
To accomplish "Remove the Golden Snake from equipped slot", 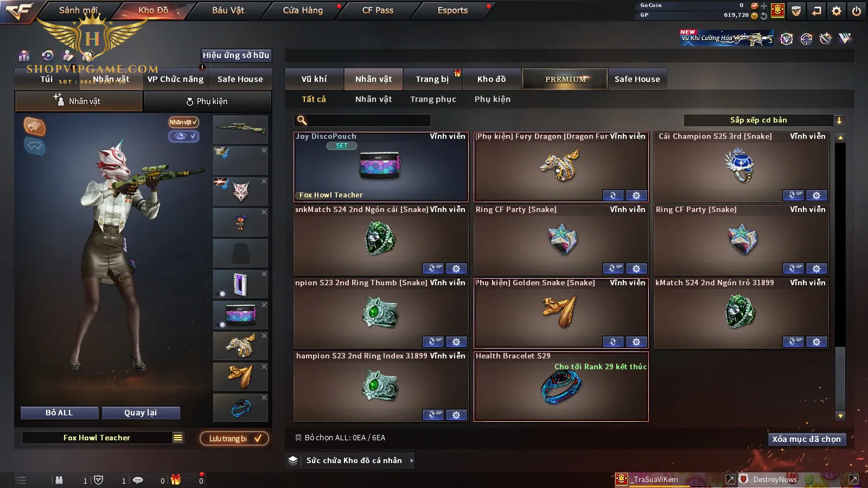I will click(264, 367).
